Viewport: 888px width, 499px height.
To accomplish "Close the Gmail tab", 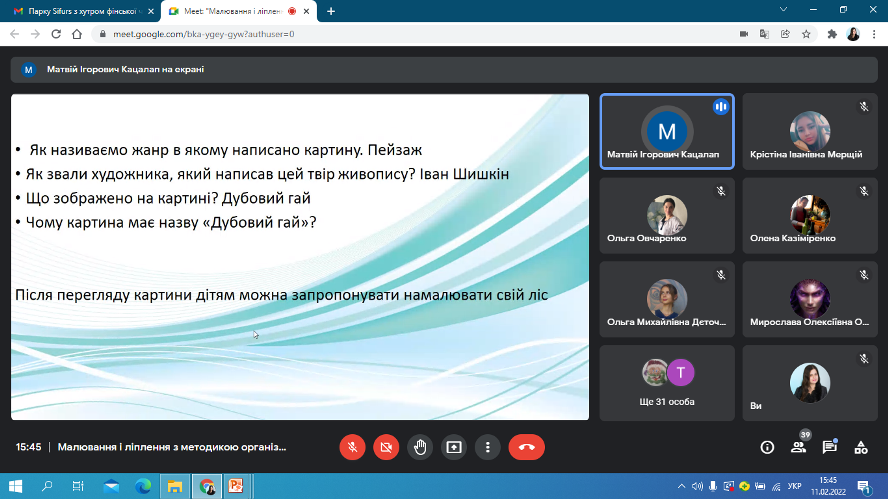I will click(151, 11).
